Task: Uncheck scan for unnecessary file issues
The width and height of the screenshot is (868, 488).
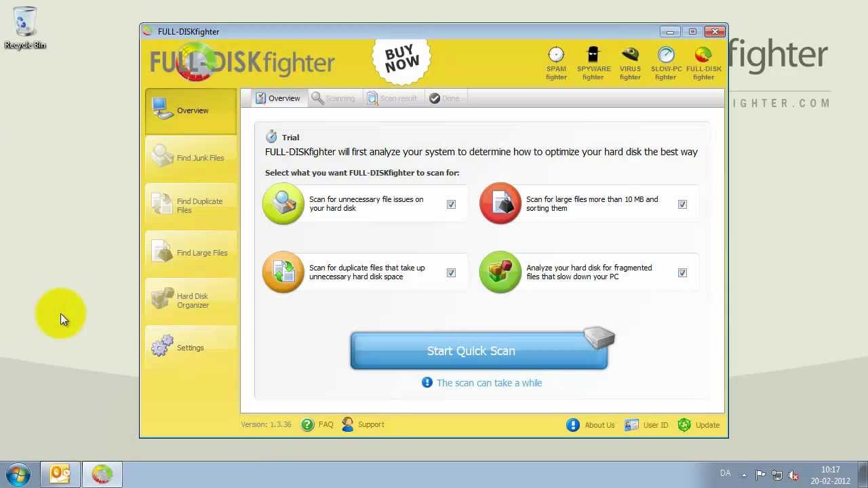Action: coord(451,204)
